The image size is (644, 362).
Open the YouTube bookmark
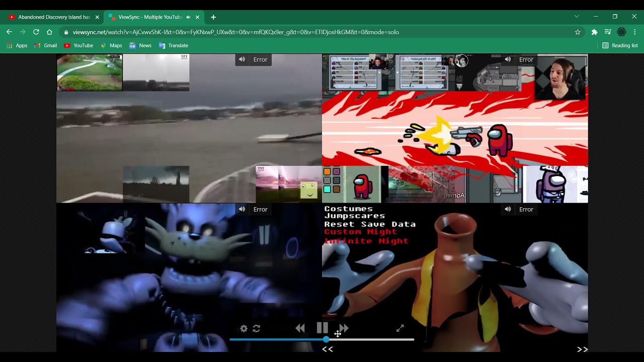pyautogui.click(x=78, y=45)
